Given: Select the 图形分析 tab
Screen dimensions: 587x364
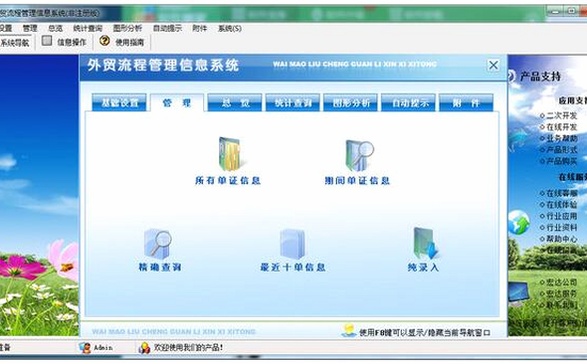Looking at the screenshot, I should [x=351, y=103].
